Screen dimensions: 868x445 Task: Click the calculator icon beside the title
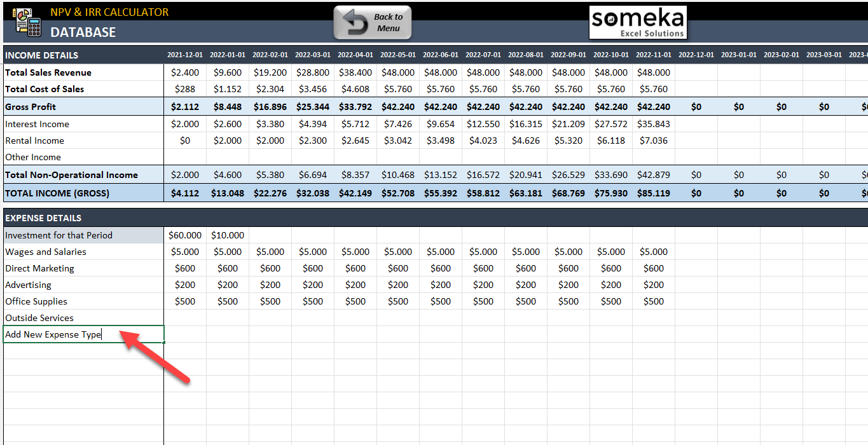[x=27, y=22]
